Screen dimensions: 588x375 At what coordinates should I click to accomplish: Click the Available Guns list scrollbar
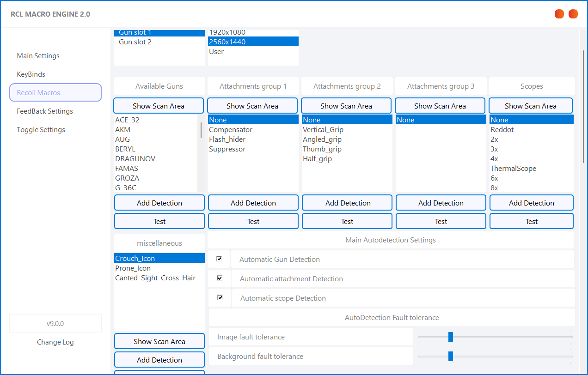pyautogui.click(x=201, y=131)
